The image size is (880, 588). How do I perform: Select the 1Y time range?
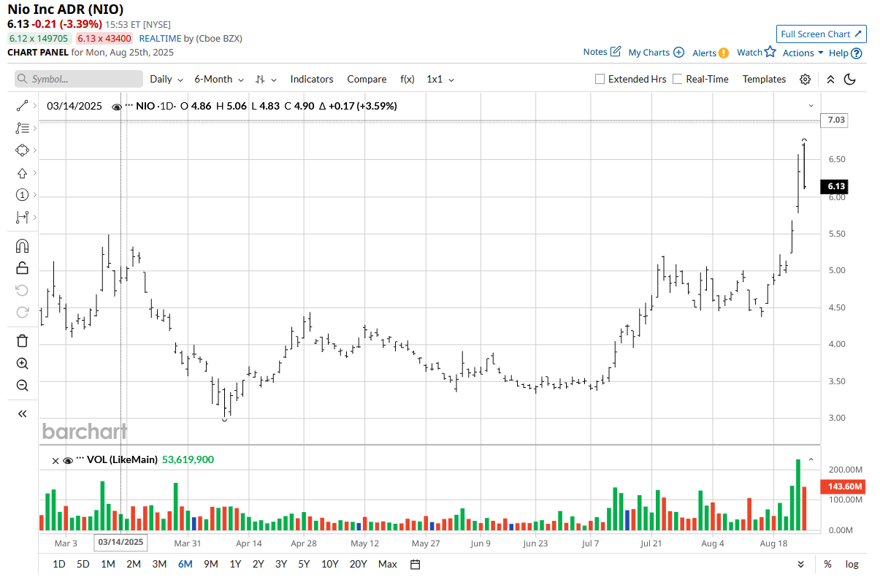pyautogui.click(x=235, y=564)
